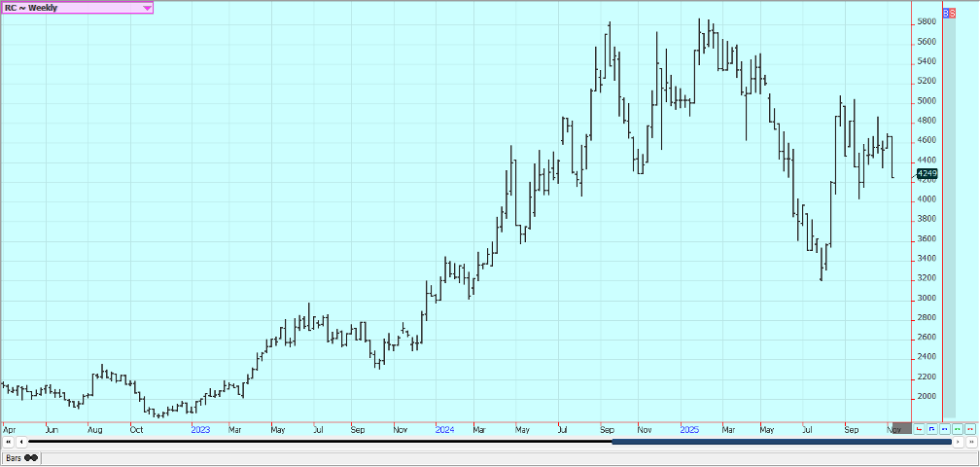This screenshot has width=980, height=467.
Task: Click the 2025 year label on time axis
Action: pos(689,429)
